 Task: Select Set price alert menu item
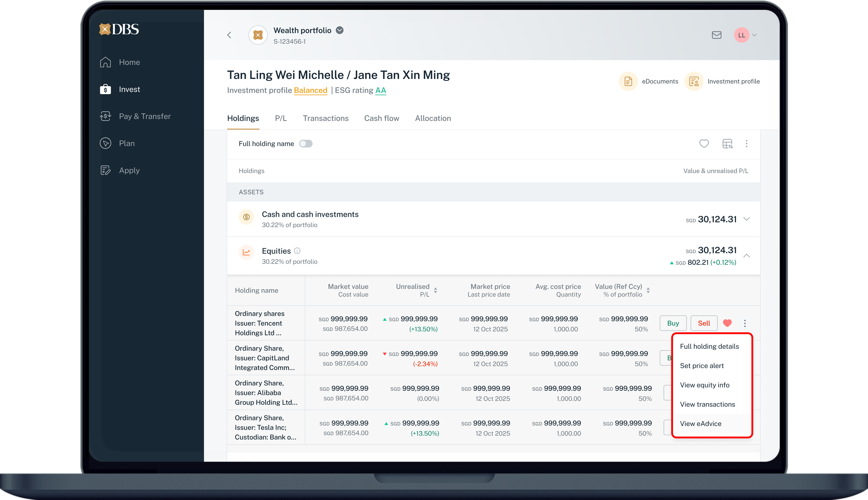pos(702,366)
